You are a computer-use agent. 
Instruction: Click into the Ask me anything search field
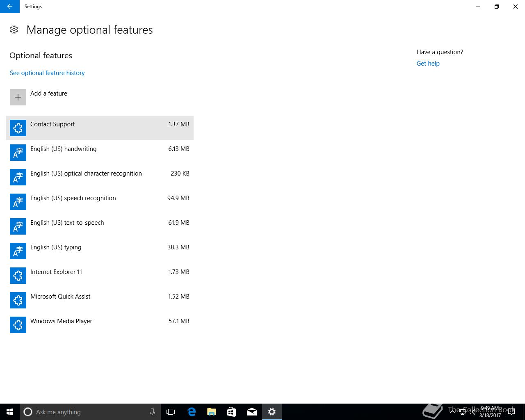pyautogui.click(x=90, y=412)
